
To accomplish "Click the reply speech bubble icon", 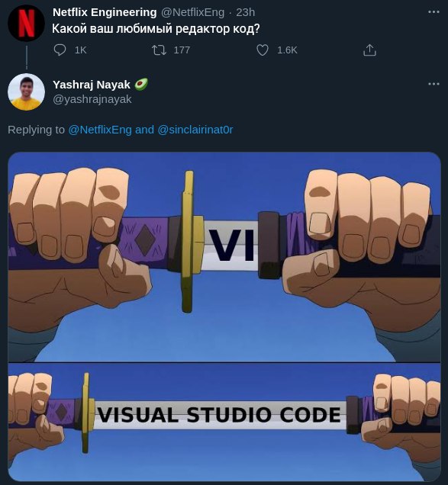I will click(60, 50).
